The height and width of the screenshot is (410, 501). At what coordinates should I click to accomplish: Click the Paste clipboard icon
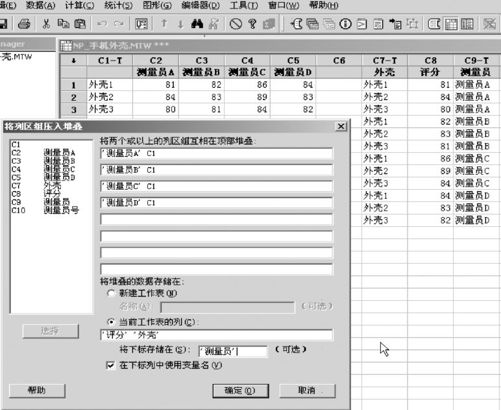coord(80,24)
